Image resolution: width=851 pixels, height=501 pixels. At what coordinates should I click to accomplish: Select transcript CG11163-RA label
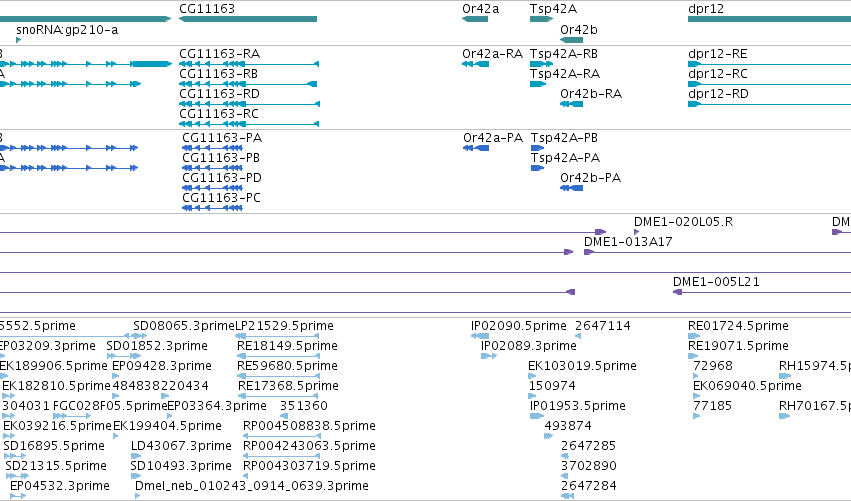219,54
